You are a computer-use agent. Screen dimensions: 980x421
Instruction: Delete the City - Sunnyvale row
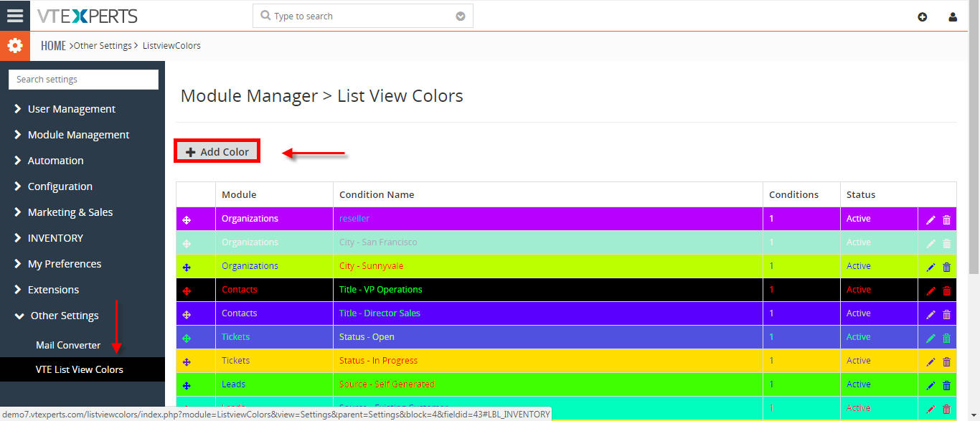coord(946,267)
